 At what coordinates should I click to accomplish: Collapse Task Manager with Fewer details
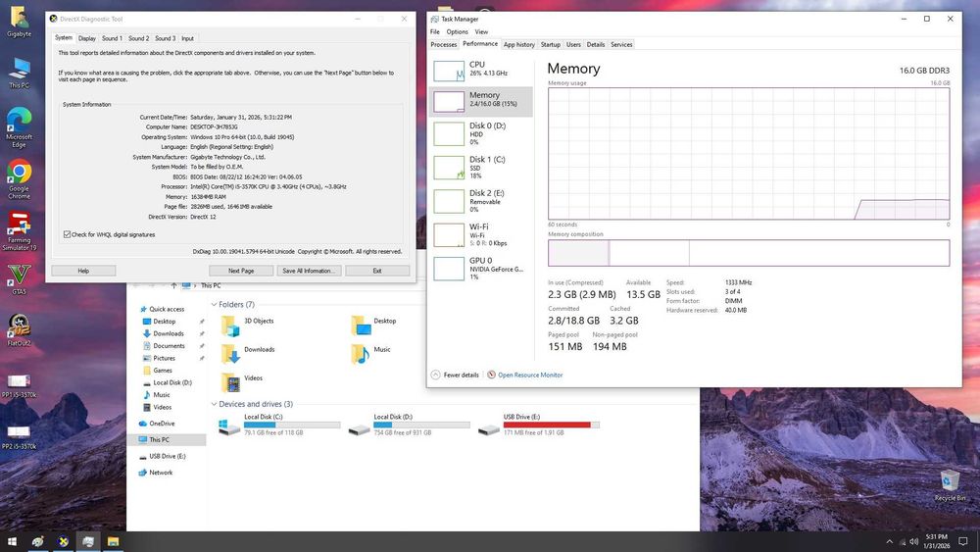(x=455, y=376)
